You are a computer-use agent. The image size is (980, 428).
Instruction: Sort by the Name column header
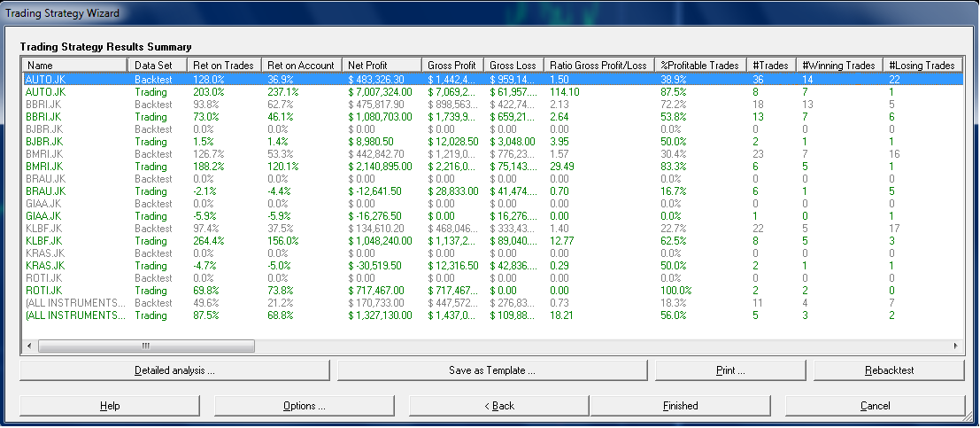(74, 65)
